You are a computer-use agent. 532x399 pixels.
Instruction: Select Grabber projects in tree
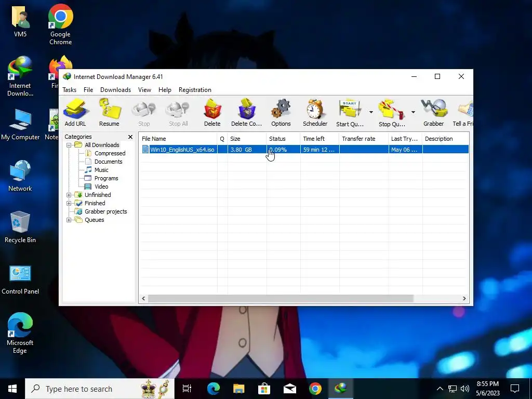(106, 211)
